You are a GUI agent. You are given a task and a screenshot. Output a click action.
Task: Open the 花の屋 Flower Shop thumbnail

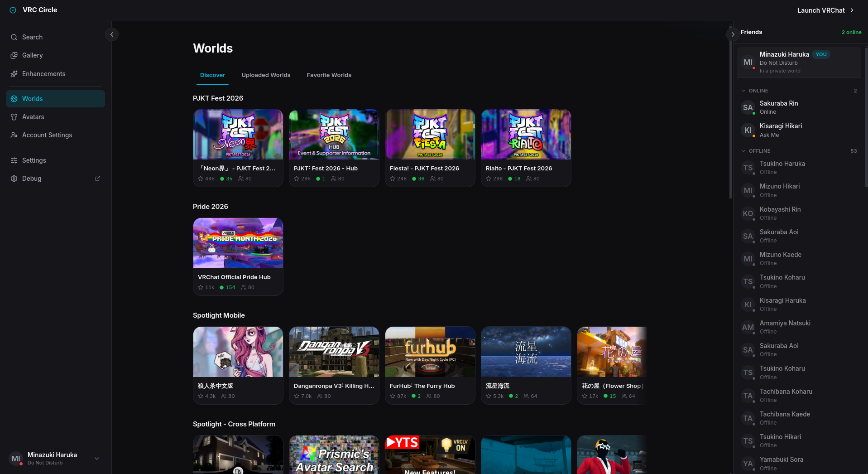(x=612, y=352)
